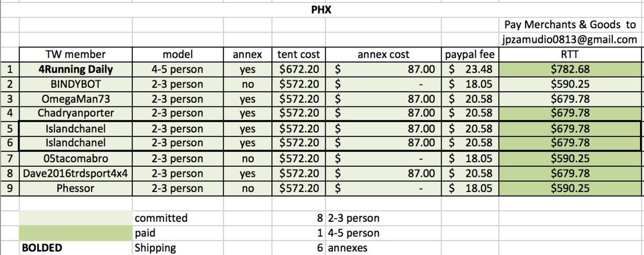Select the Dave2016trdsport4x4 cell
Viewport: 644px width, 255px height.
click(76, 174)
